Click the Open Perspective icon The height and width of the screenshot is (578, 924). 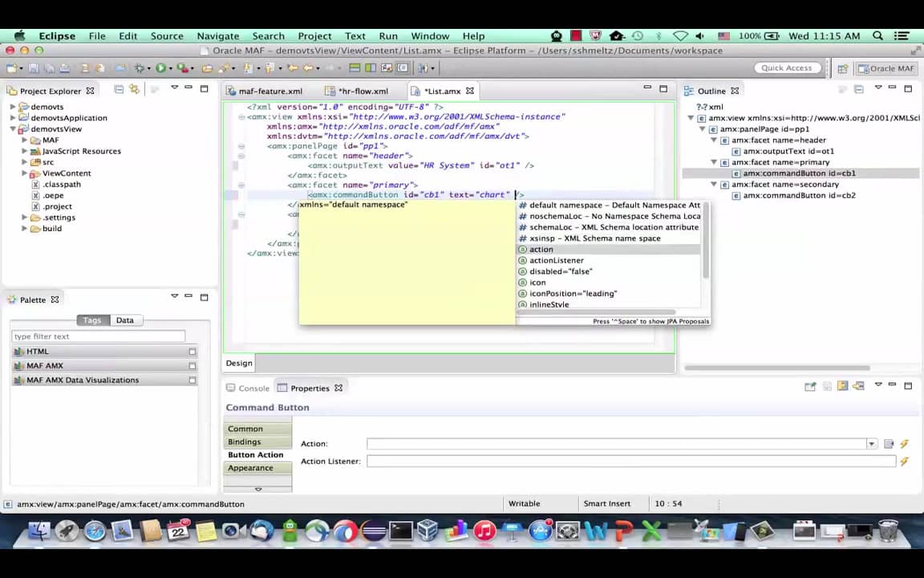843,68
